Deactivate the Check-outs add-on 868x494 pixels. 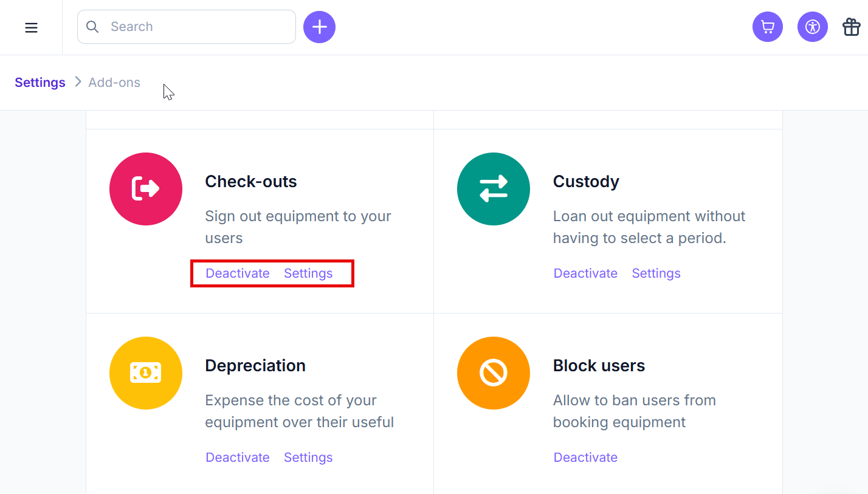click(238, 273)
